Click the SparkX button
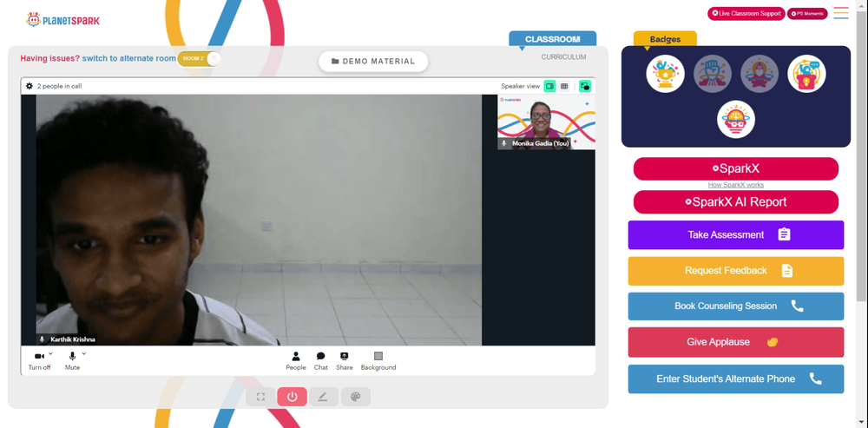The height and width of the screenshot is (428, 868). point(736,169)
